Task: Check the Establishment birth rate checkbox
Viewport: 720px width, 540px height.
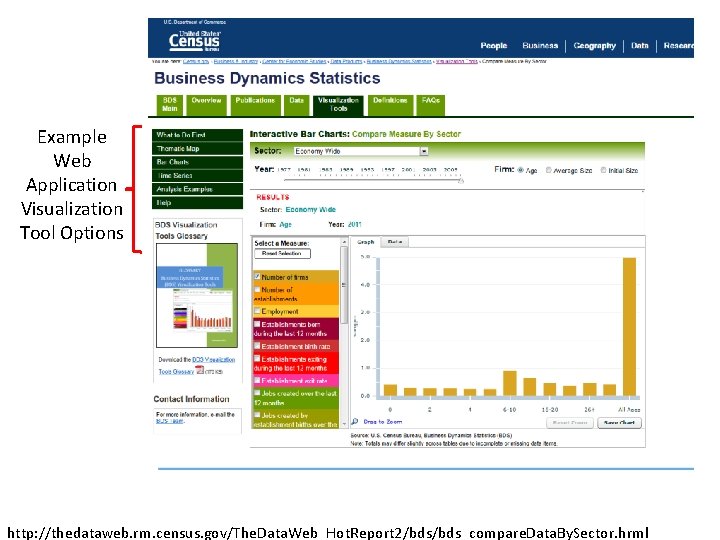Action: [x=257, y=346]
